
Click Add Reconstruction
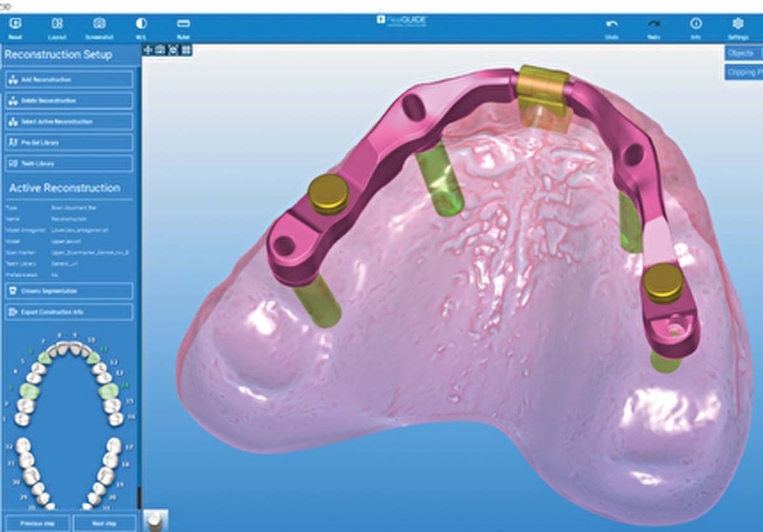(x=69, y=79)
